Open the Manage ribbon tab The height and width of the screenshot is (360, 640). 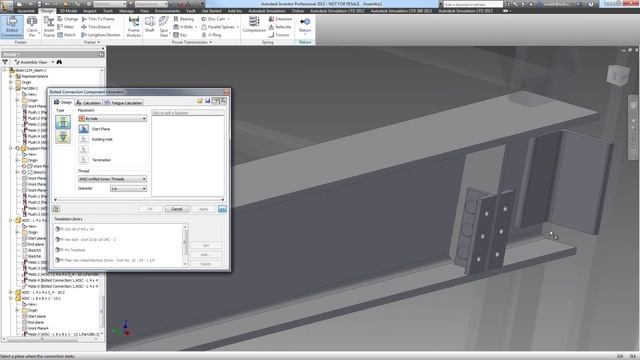(127, 11)
